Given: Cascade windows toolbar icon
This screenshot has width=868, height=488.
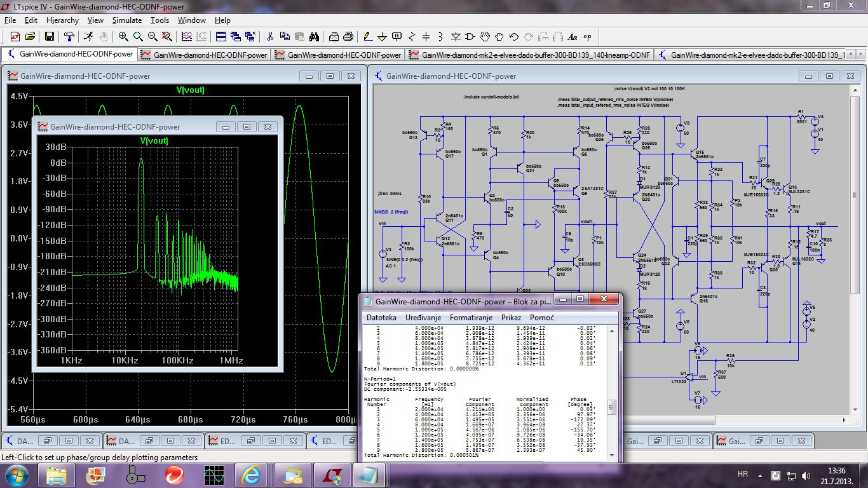Looking at the screenshot, I should pyautogui.click(x=236, y=36).
